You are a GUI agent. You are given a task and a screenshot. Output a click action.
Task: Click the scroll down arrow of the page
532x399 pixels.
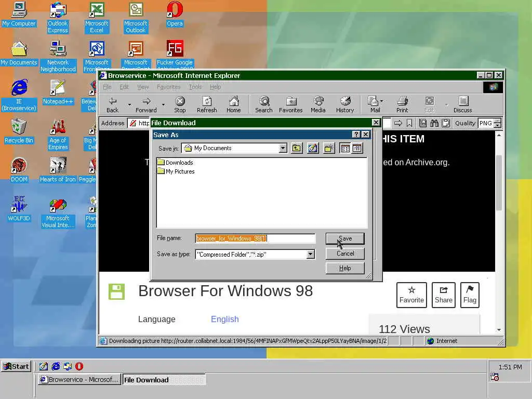[x=498, y=330]
